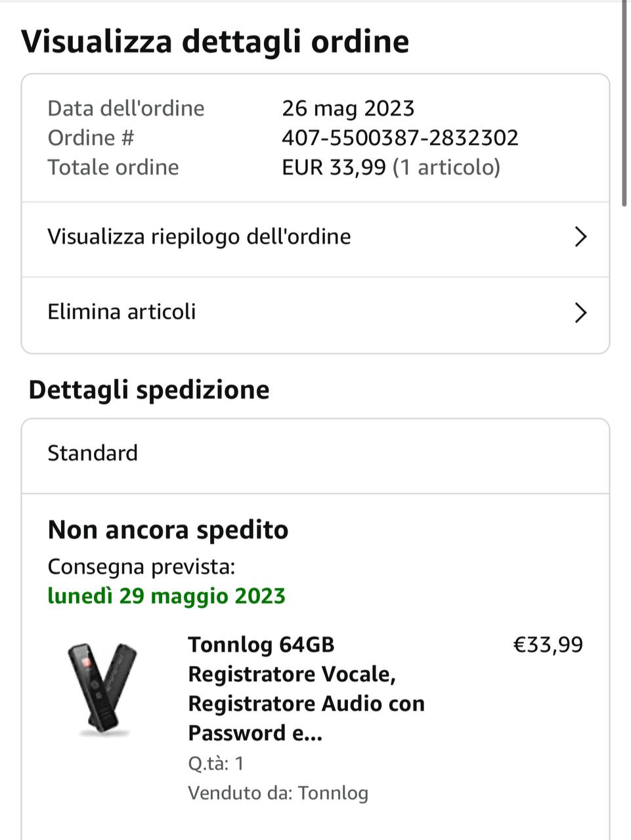Viewport: 631px width, 840px height.
Task: Click the Q.tà: 1 quantity label
Action: (x=216, y=763)
